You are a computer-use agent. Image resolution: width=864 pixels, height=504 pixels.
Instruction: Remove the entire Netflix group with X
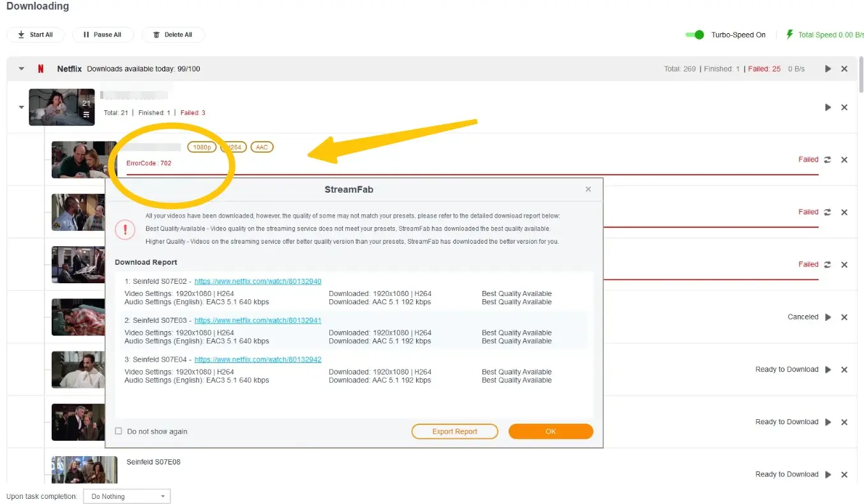pos(844,69)
